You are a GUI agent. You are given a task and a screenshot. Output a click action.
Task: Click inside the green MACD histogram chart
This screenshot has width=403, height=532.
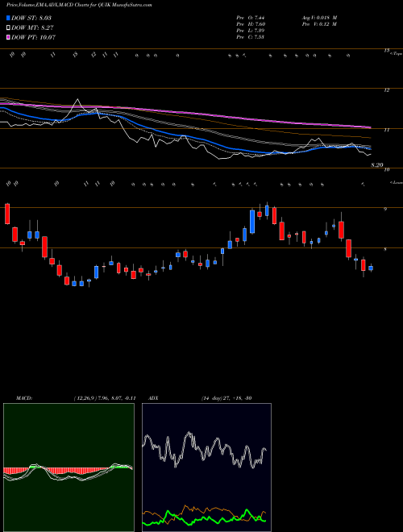69,468
